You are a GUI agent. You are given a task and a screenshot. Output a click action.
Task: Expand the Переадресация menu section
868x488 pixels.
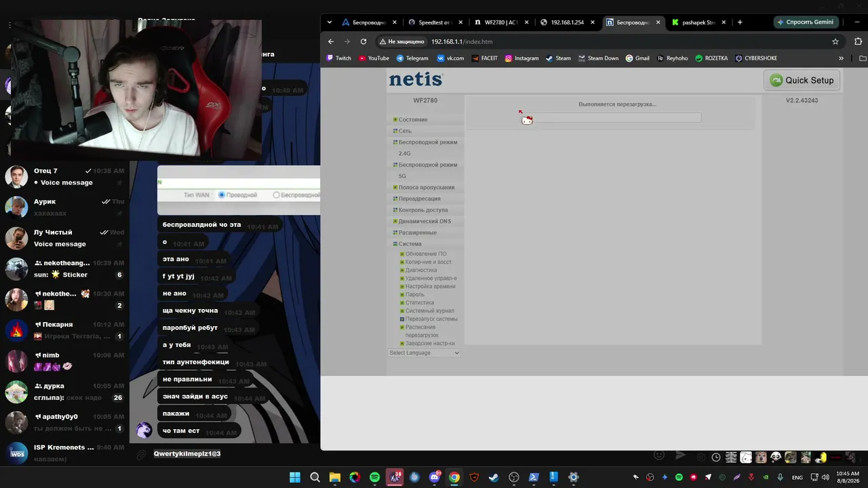tap(419, 199)
